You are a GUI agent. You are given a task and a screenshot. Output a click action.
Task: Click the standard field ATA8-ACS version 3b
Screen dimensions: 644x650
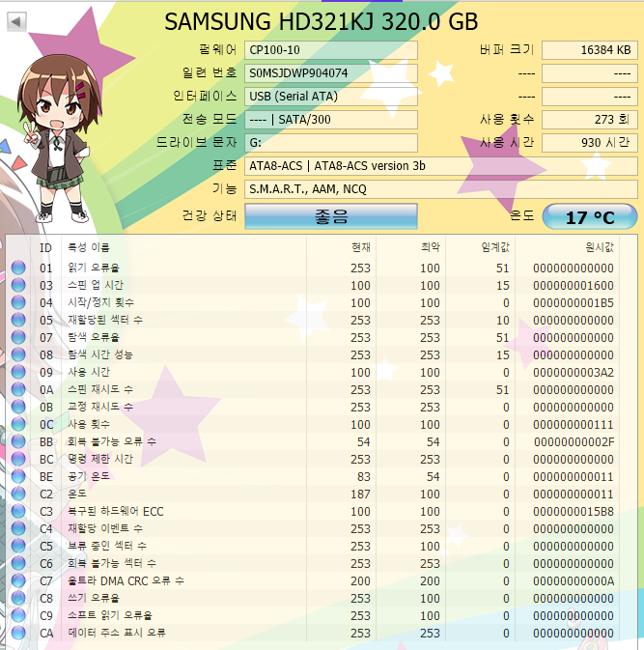(x=441, y=166)
